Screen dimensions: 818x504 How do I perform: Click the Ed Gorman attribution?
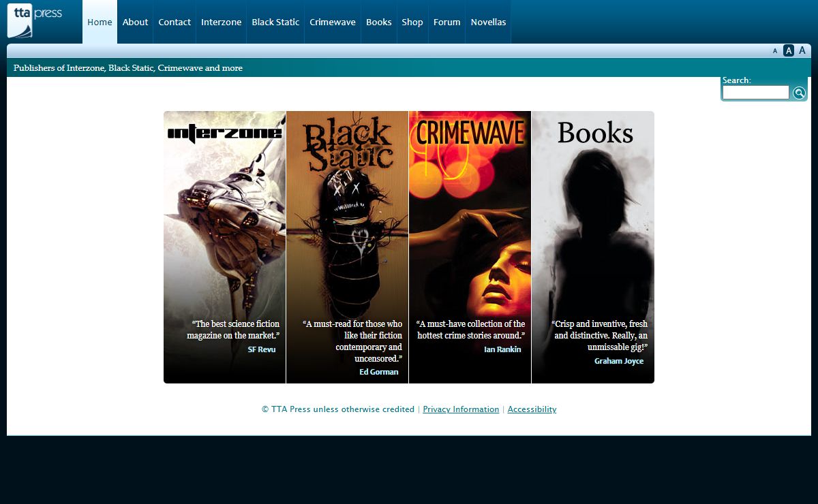[379, 372]
